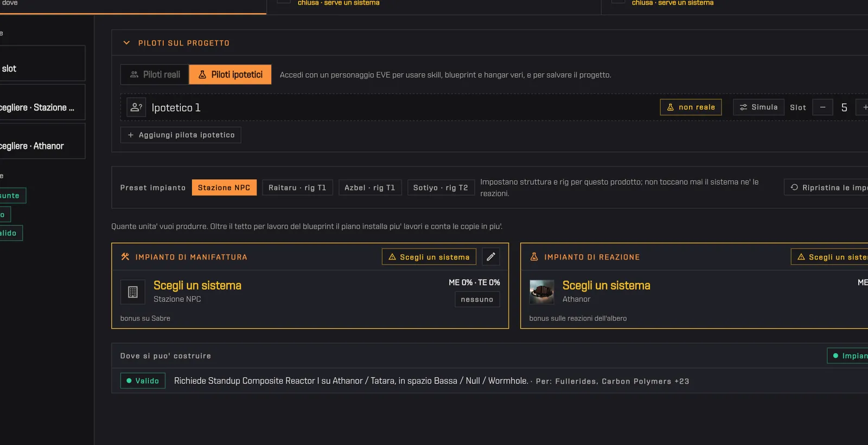Viewport: 868px width, 445px height.
Task: Add a hypothetical pilot with Aggiungi pilota ipotetico
Action: (x=181, y=135)
